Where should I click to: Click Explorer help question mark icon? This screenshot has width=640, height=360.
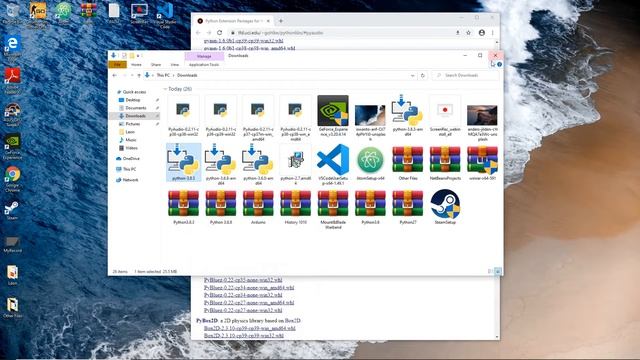tap(500, 64)
